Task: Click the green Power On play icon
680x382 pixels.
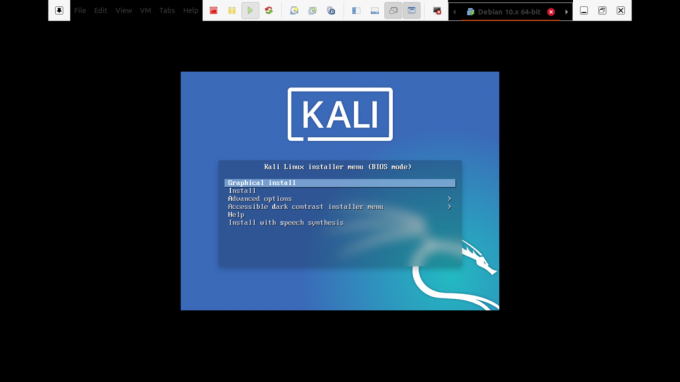Action: [x=250, y=10]
